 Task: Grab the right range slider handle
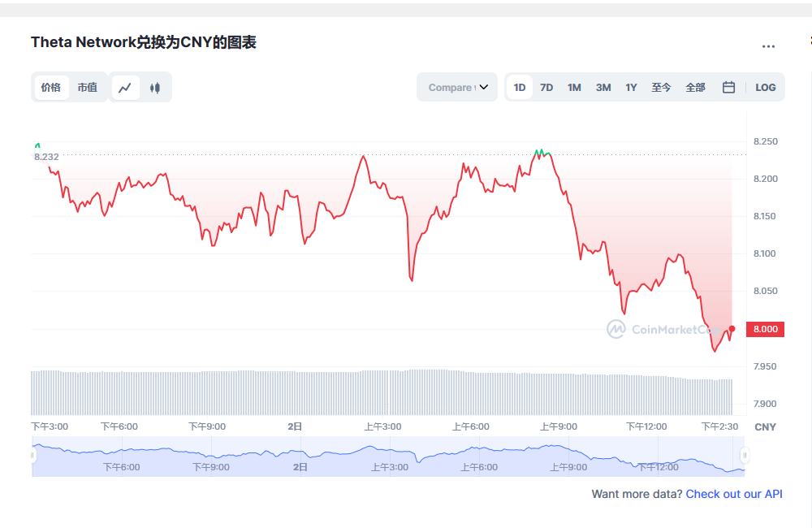coord(745,456)
